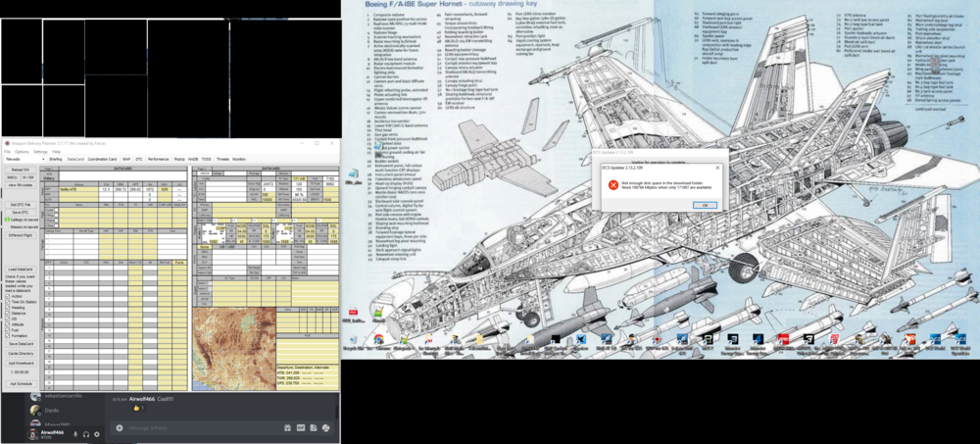Click the view WX codes button

coord(20,185)
